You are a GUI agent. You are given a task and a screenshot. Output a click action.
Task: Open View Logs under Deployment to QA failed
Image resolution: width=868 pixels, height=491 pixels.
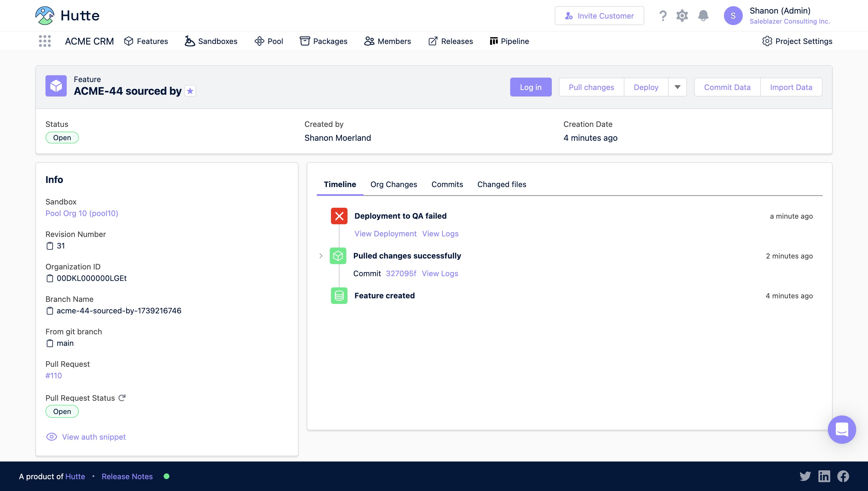440,234
